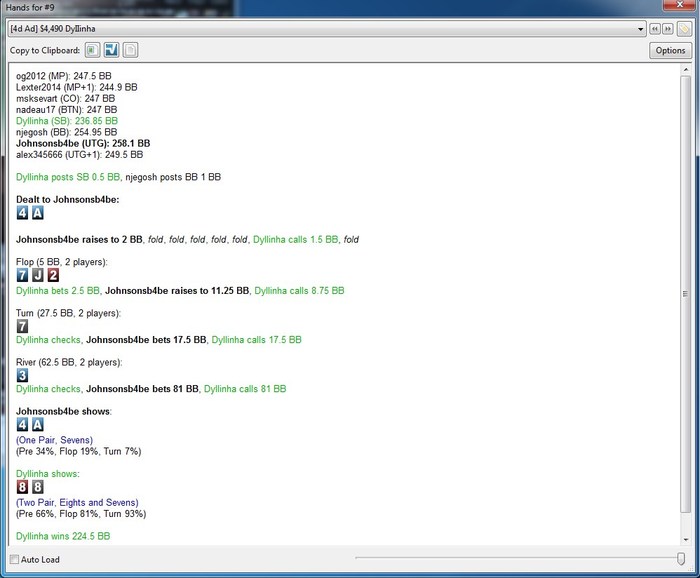Click 'Dyllinha calls 17.5 BB' text

point(257,340)
